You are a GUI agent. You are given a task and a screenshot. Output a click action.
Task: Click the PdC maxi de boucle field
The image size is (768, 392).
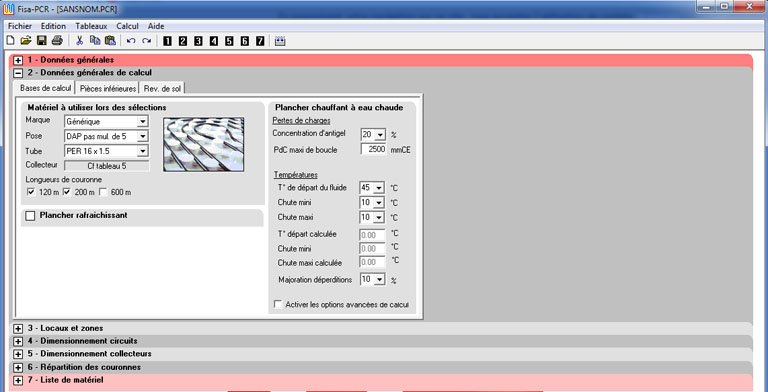(x=374, y=149)
